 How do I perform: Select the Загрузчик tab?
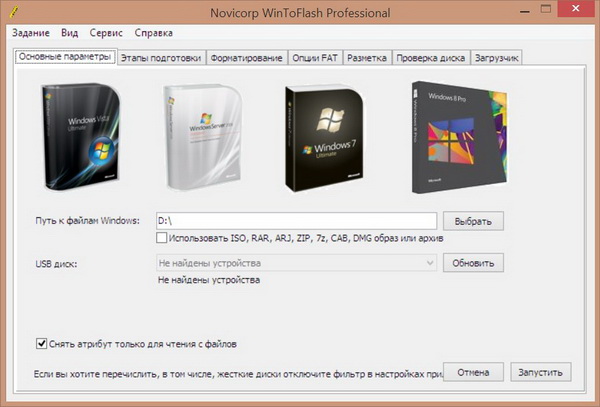point(496,58)
